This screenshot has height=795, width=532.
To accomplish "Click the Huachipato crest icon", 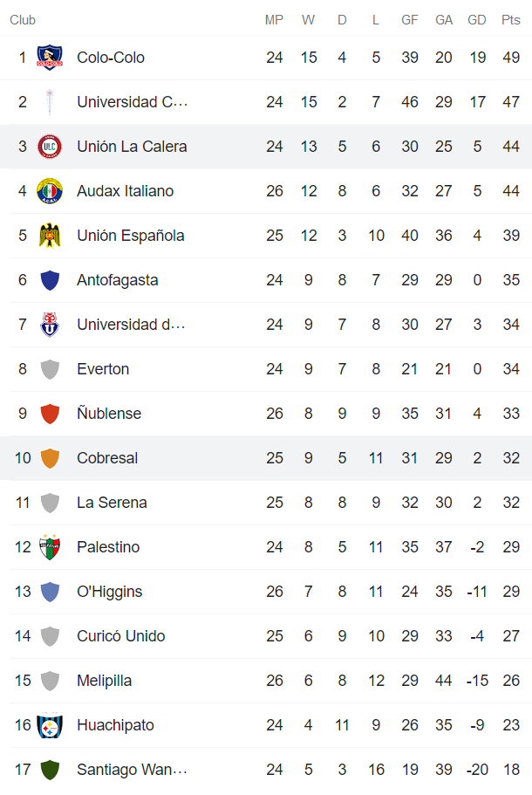I will pos(50,725).
